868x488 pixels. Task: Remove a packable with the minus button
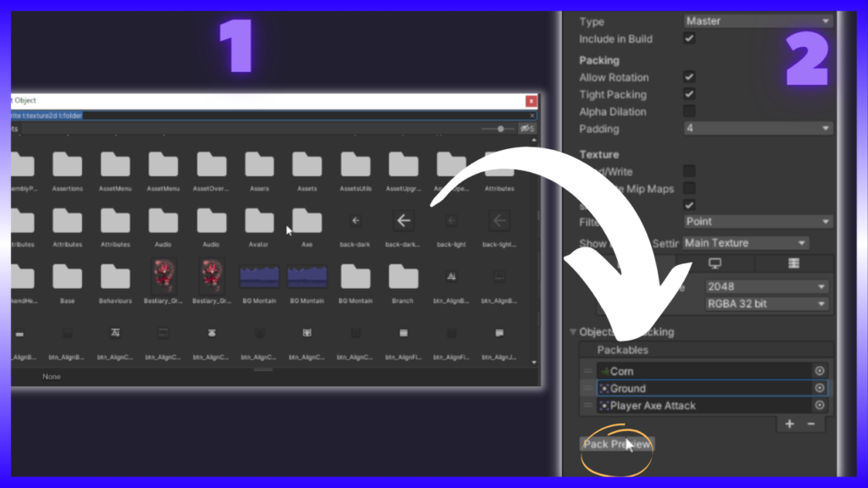point(811,424)
